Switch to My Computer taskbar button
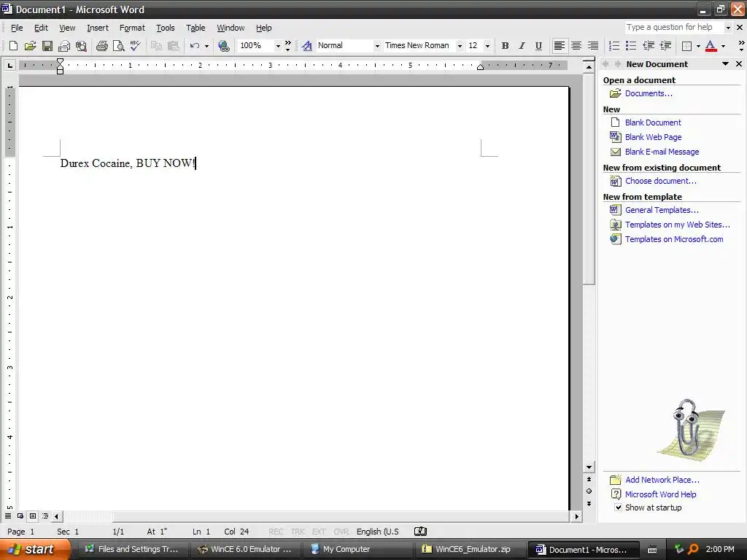The image size is (747, 560). tap(357, 550)
